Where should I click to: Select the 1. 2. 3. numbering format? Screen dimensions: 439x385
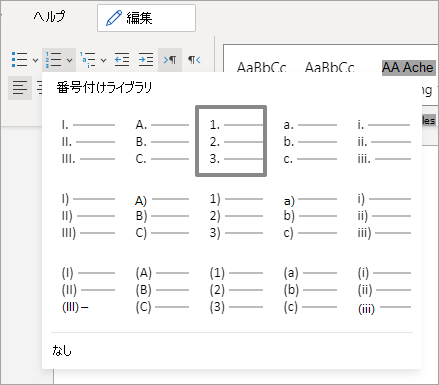pos(231,141)
